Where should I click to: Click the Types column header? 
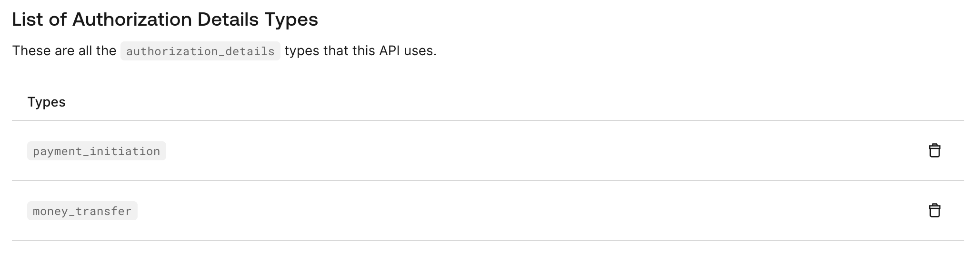46,102
